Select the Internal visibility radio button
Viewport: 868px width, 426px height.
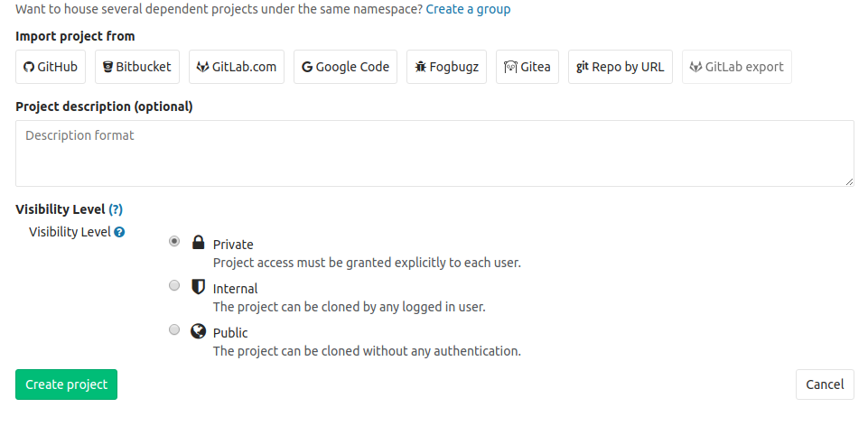click(x=174, y=285)
